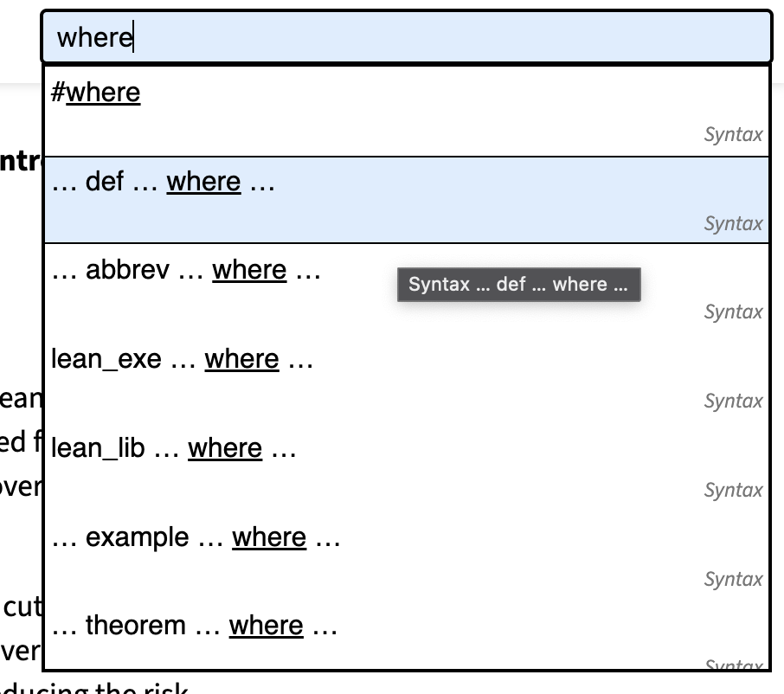Screen dimensions: 784x694
Task: Select the "#where" search result
Action: (96, 93)
